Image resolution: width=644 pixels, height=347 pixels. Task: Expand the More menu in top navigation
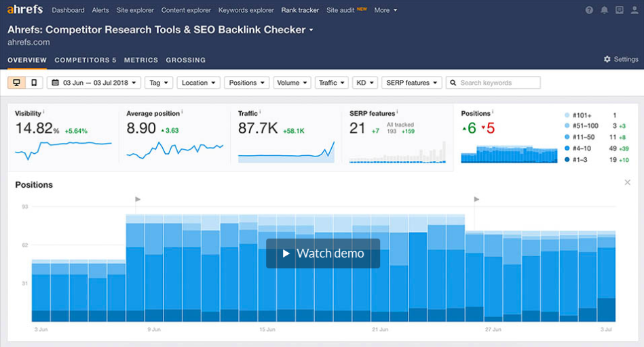385,10
